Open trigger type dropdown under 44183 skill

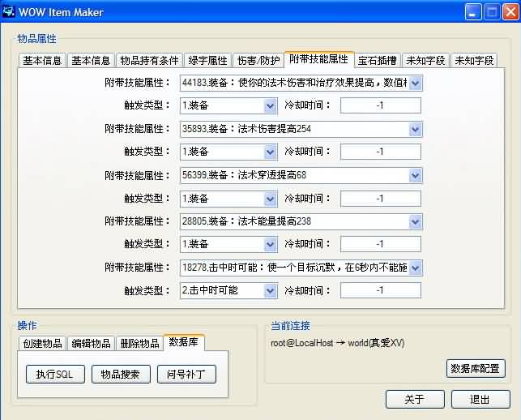pyautogui.click(x=271, y=105)
